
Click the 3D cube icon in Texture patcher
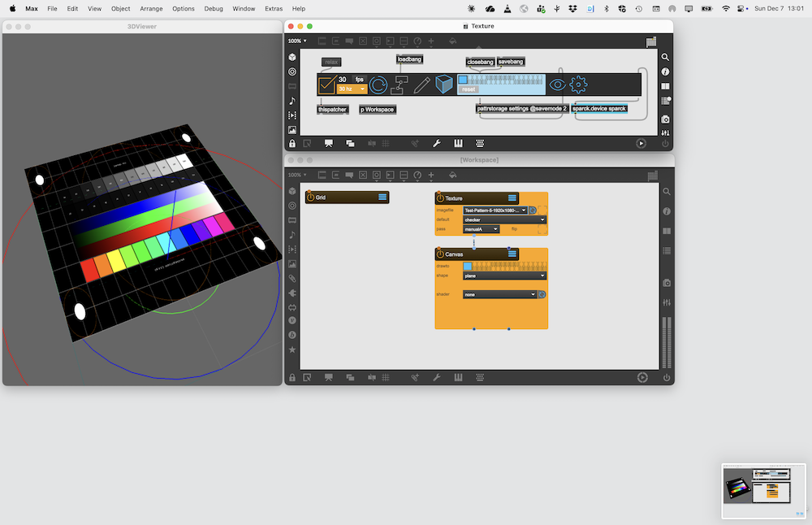click(x=444, y=84)
